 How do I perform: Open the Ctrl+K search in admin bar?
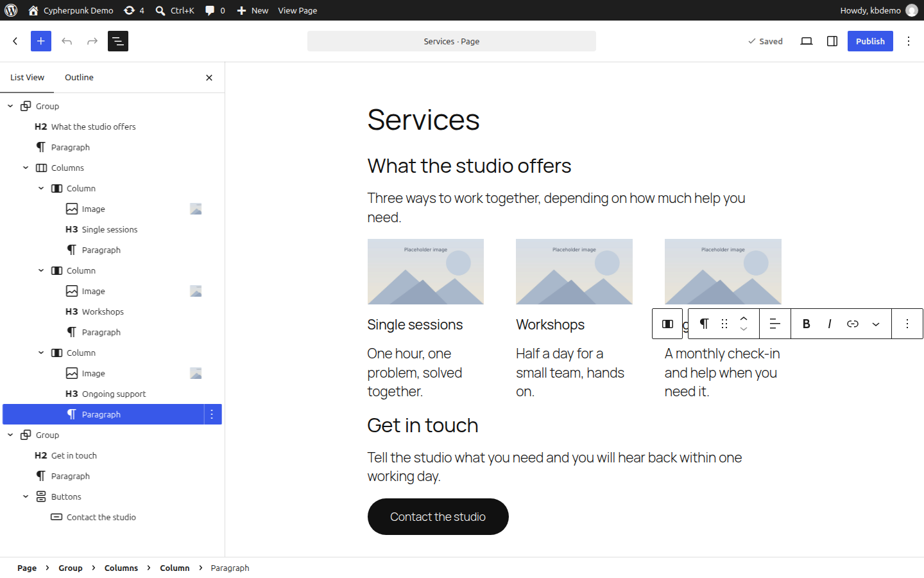coord(175,10)
